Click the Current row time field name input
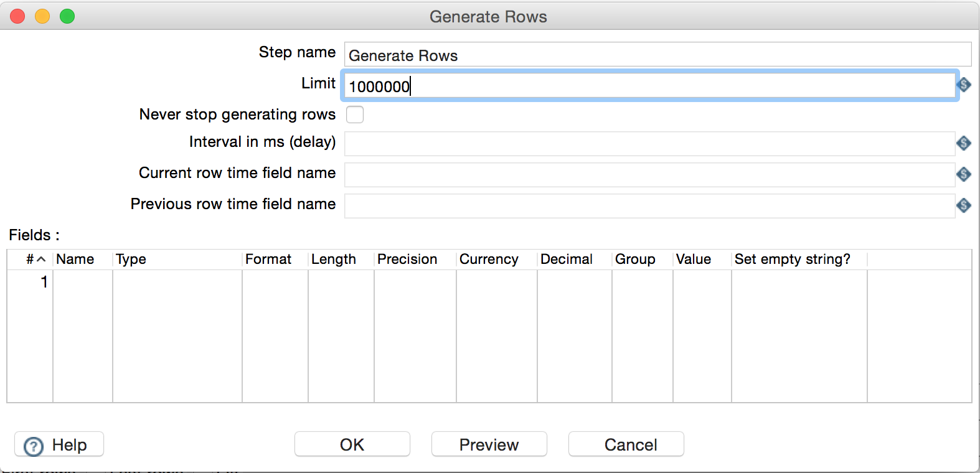The height and width of the screenshot is (473, 980). point(649,175)
